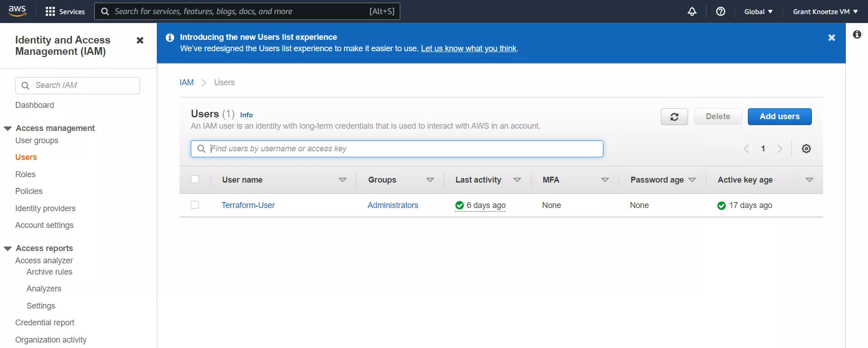Image resolution: width=868 pixels, height=348 pixels.
Task: Sort by MFA column arrow
Action: click(x=605, y=180)
